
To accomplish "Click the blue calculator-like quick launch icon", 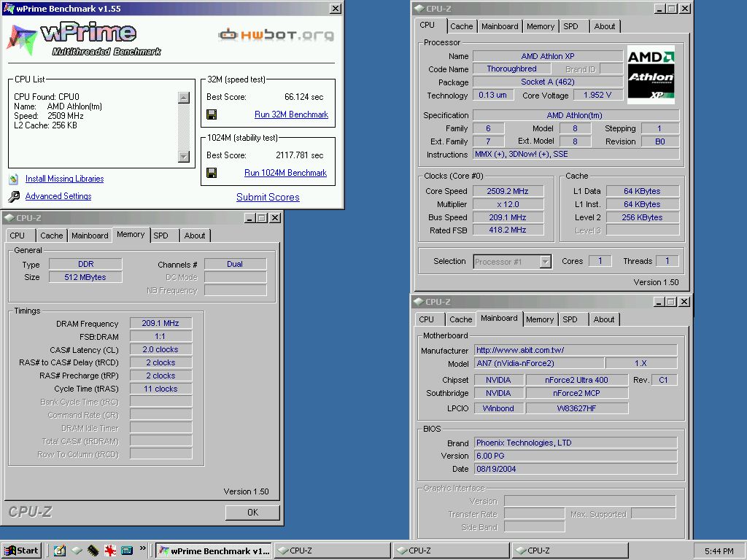I will tap(127, 551).
